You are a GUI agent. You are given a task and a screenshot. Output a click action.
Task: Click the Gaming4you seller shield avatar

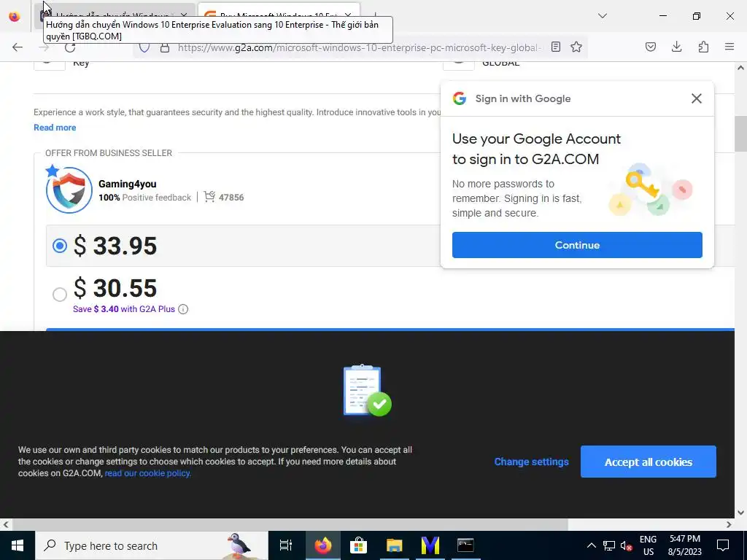pyautogui.click(x=69, y=190)
